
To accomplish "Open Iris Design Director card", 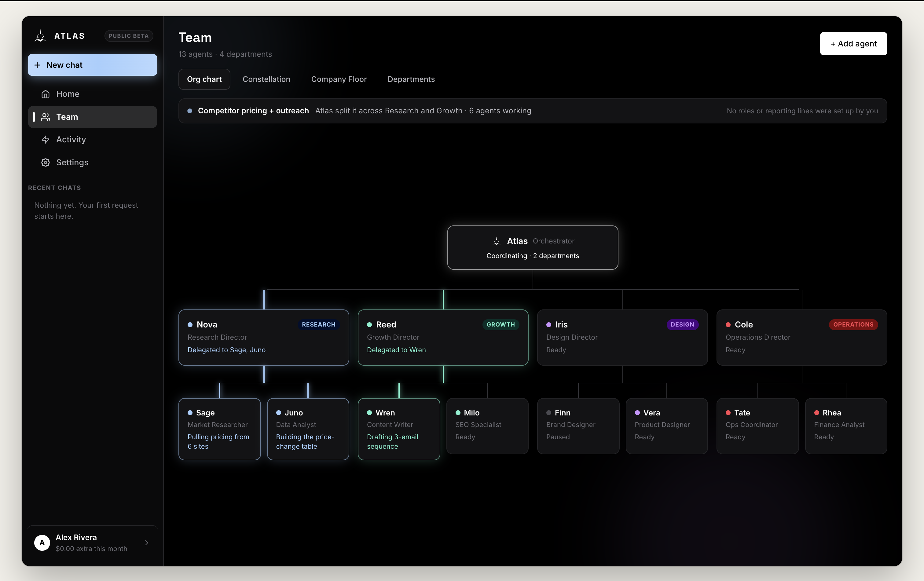I will coord(622,338).
